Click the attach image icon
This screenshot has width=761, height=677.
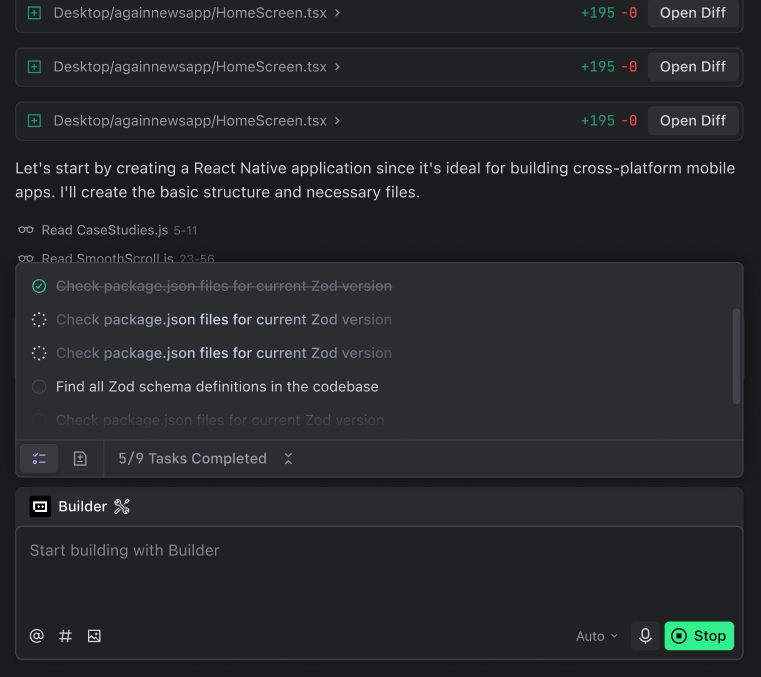94,636
